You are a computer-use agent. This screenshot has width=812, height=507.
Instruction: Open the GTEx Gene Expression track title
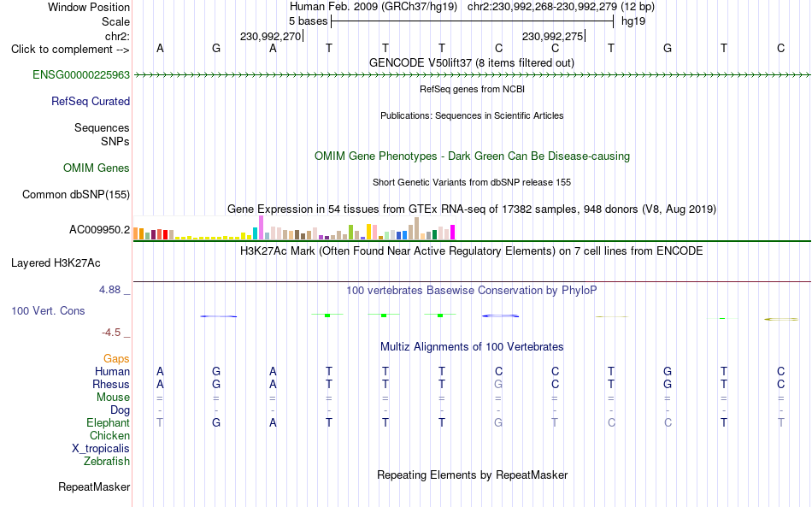click(472, 209)
